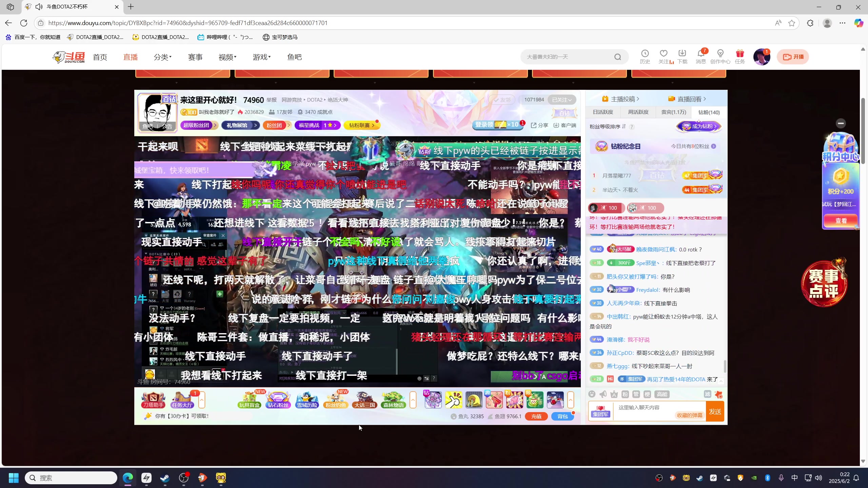Mute the browser tab audio icon
The height and width of the screenshot is (488, 868).
[39, 7]
